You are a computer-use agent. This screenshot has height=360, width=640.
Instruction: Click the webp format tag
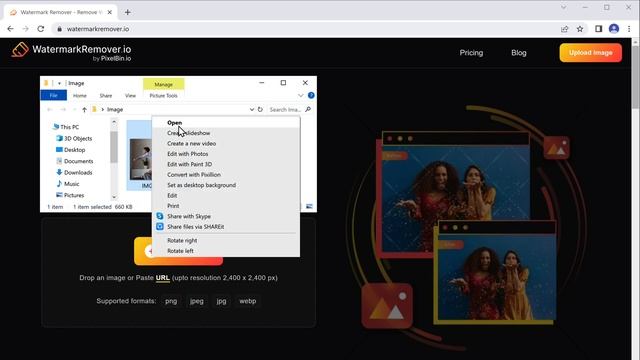pyautogui.click(x=248, y=301)
